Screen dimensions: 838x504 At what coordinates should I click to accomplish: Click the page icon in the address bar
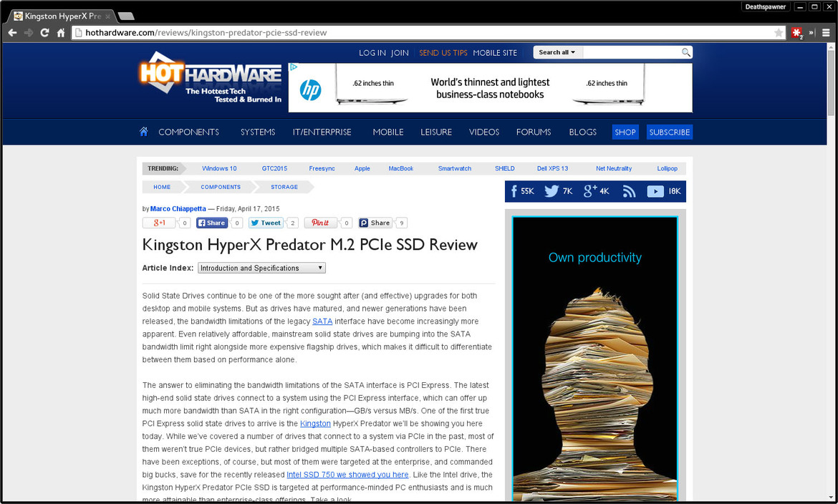coord(78,33)
